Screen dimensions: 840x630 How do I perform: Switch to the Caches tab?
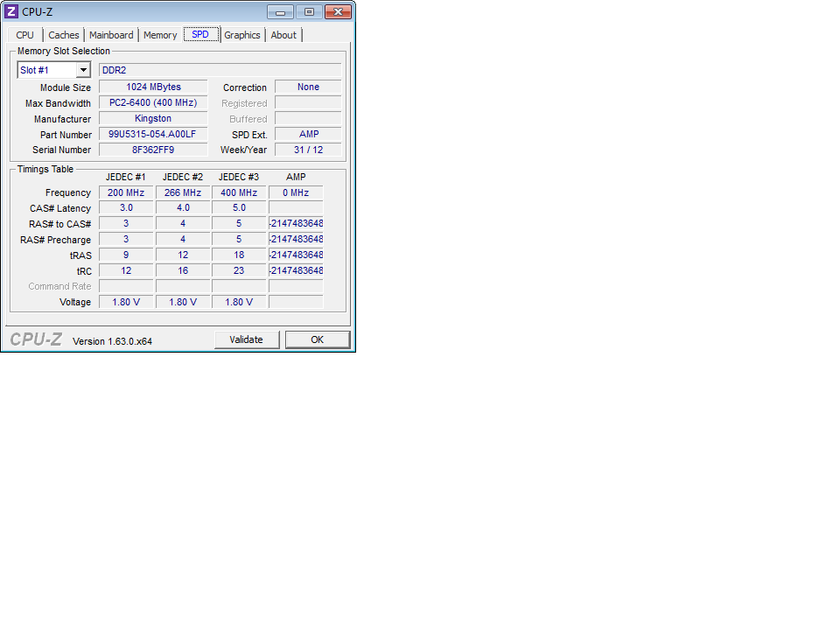point(64,35)
